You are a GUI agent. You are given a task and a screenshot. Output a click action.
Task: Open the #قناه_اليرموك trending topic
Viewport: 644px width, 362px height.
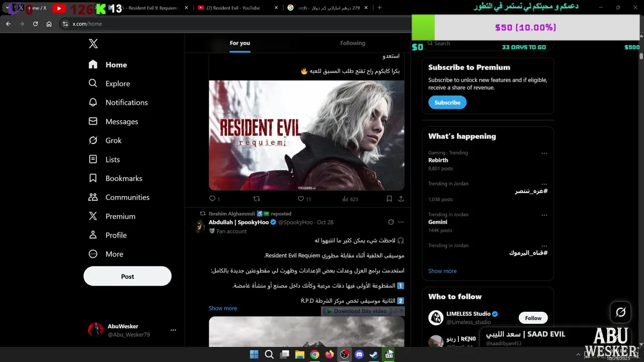tap(528, 253)
